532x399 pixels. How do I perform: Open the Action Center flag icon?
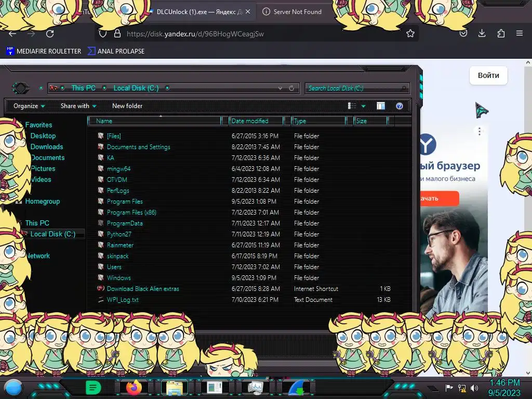coord(449,388)
